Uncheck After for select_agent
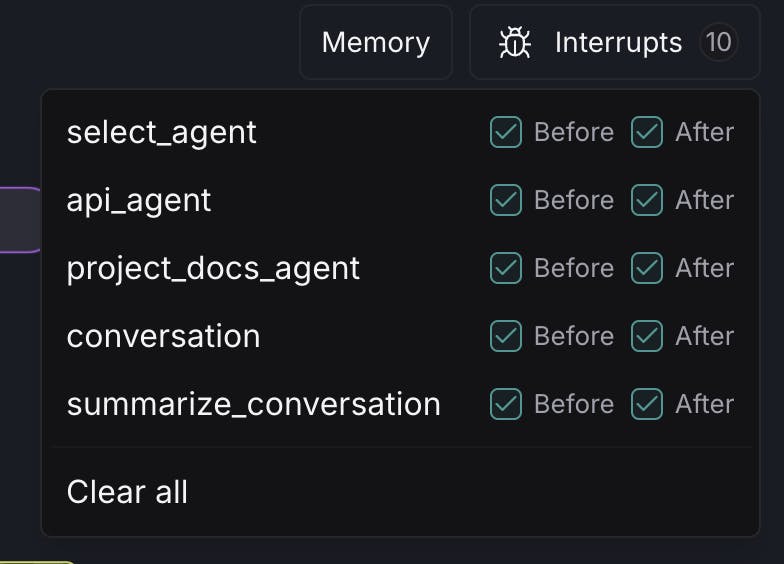The width and height of the screenshot is (784, 564). click(x=647, y=132)
